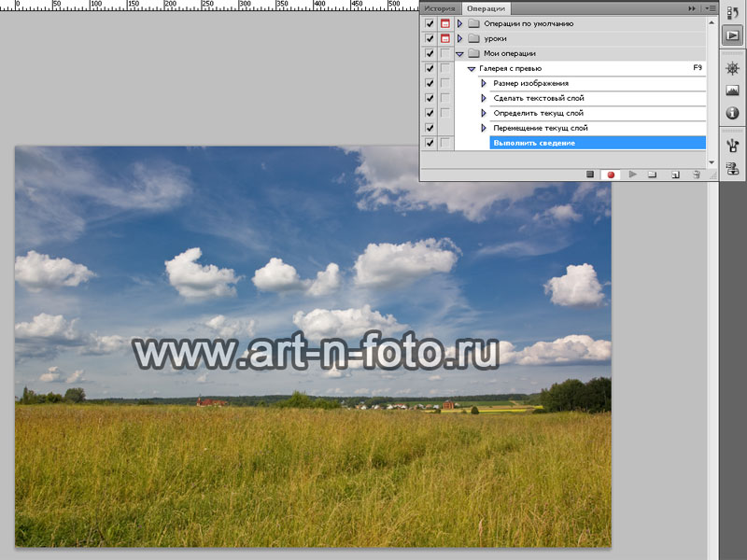Open the Actions panel options menu
Image resolution: width=747 pixels, height=560 pixels.
point(710,8)
